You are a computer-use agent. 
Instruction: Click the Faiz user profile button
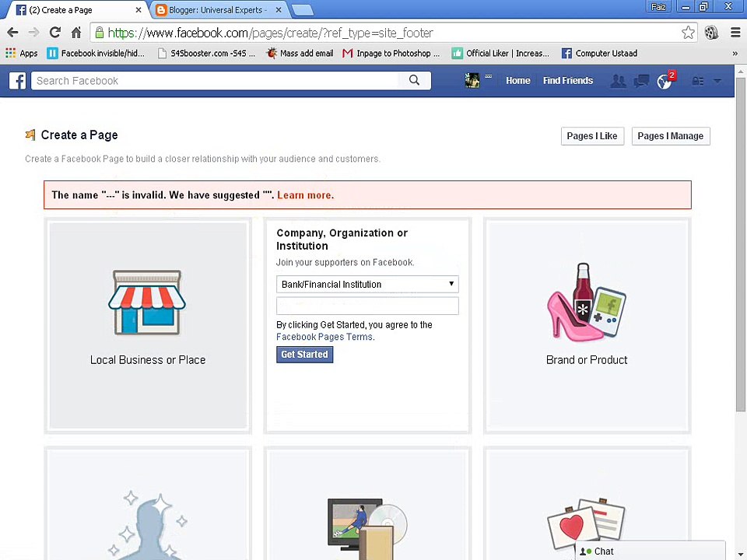click(x=658, y=7)
